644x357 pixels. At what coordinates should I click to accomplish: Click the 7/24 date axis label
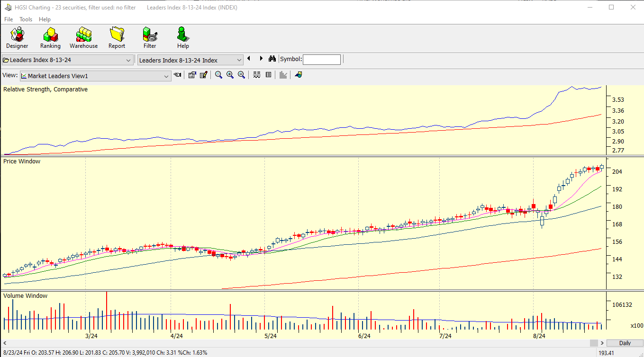pos(445,336)
